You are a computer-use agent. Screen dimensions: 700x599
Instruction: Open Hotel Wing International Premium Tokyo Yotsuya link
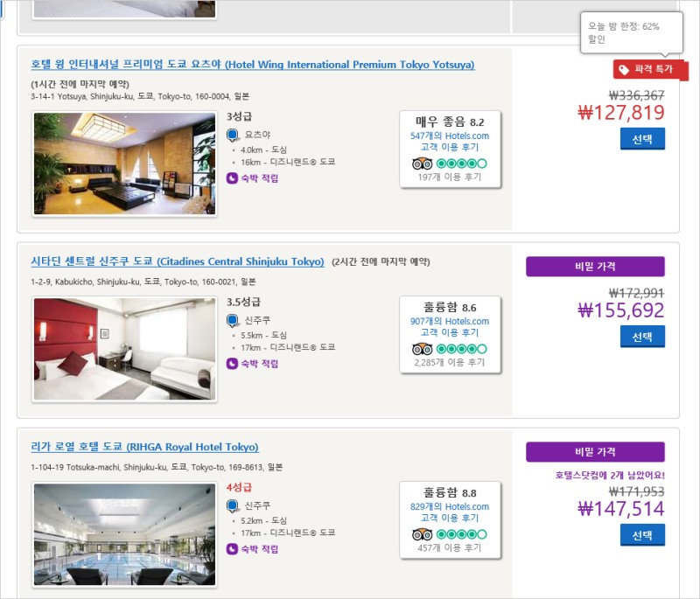253,65
